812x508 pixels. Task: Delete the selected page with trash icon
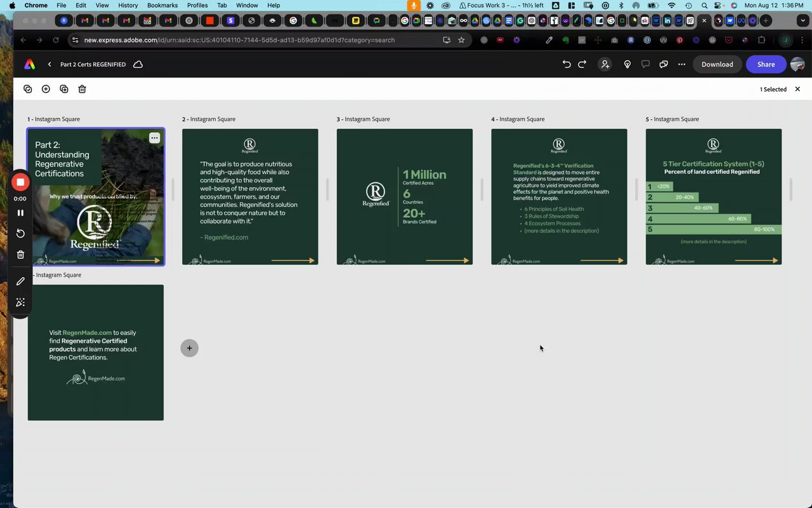pyautogui.click(x=82, y=89)
